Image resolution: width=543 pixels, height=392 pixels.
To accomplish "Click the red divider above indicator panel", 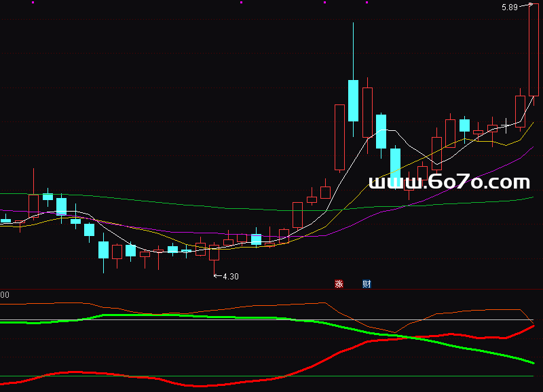I will pos(271,290).
